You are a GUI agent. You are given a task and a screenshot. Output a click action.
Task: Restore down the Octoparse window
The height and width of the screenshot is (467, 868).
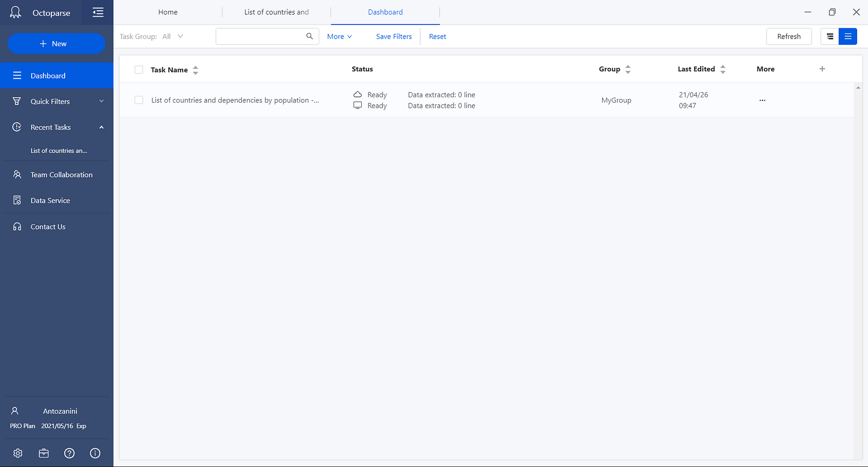[x=832, y=12]
